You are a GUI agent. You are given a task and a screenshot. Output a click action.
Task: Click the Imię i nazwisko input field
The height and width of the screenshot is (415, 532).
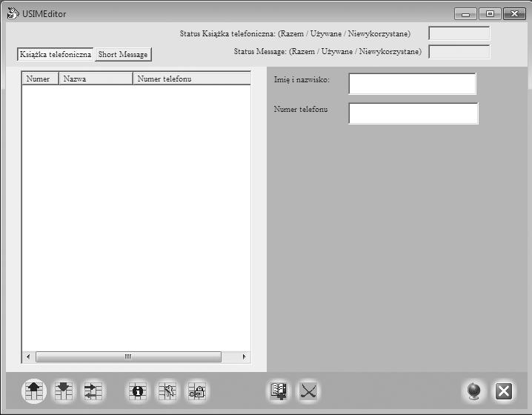coord(412,84)
